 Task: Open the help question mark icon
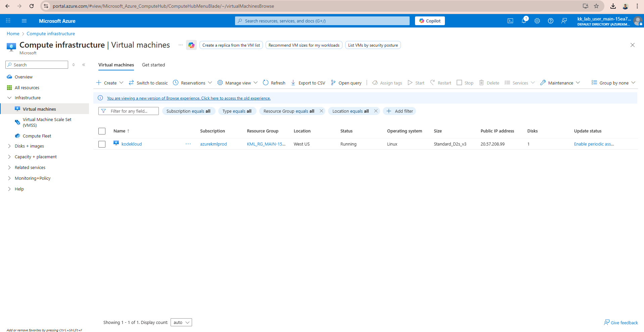[551, 21]
